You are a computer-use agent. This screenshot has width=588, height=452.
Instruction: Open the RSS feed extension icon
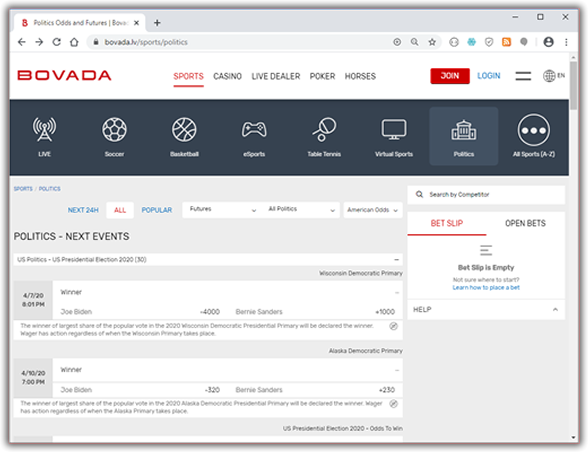coord(506,42)
